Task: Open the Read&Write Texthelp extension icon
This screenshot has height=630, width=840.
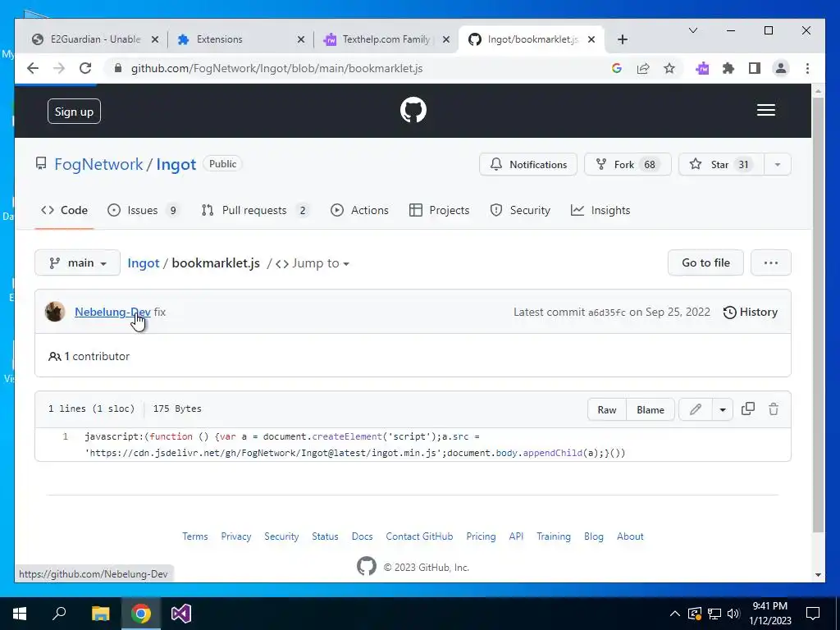Action: pyautogui.click(x=702, y=69)
